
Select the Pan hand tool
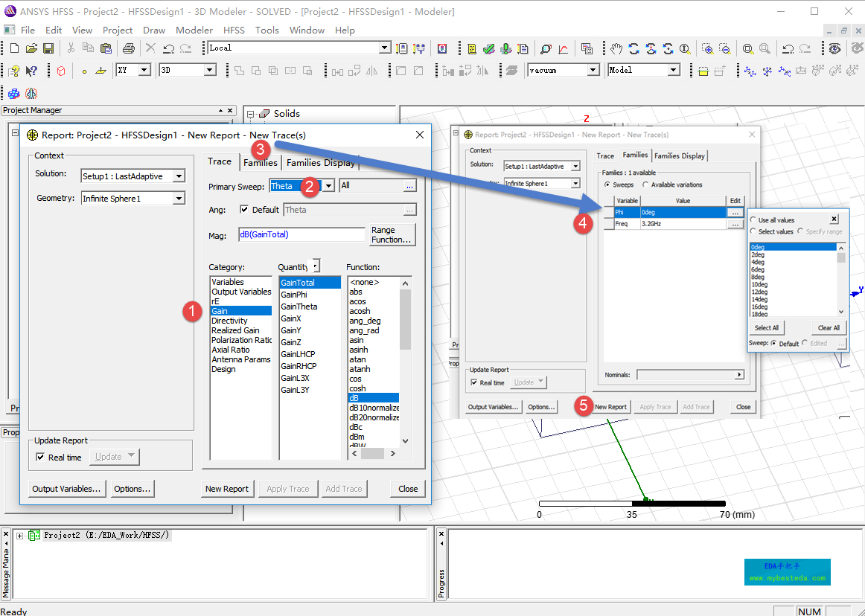tap(616, 48)
